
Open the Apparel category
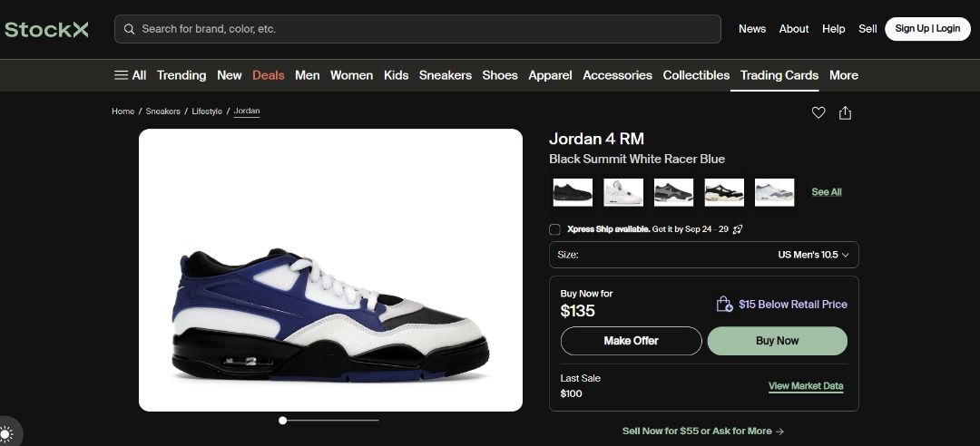(550, 75)
